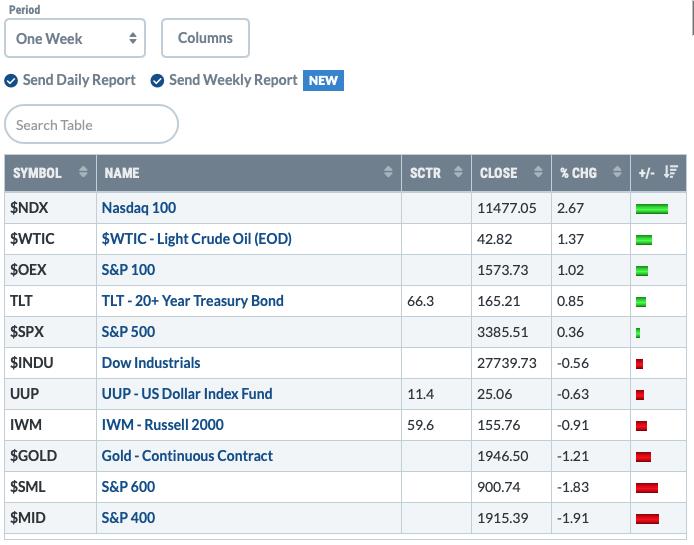This screenshot has width=694, height=545.
Task: Open the Nasdaq 100 link
Action: point(139,208)
